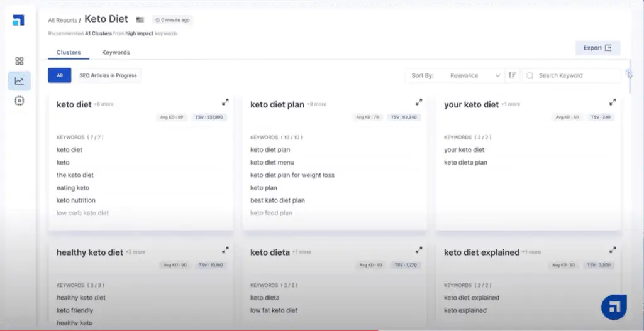Click the 'TSV : 1,270' badge
Image resolution: width=644 pixels, height=331 pixels.
(x=406, y=265)
